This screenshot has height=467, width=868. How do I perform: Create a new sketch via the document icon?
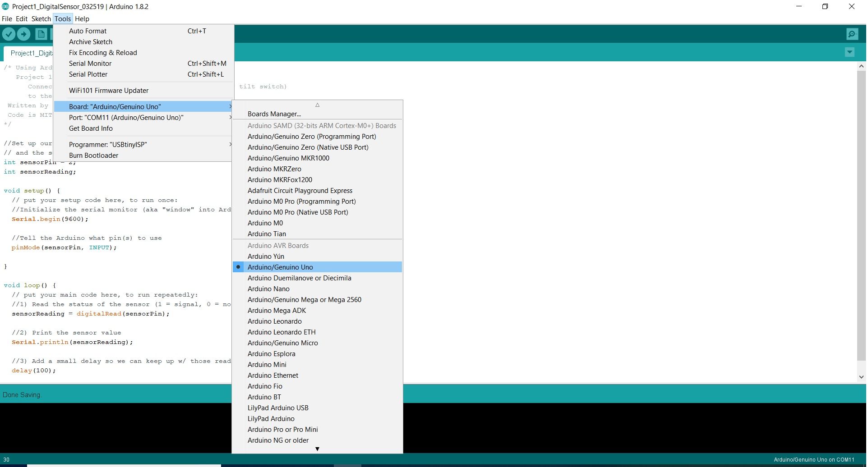40,33
